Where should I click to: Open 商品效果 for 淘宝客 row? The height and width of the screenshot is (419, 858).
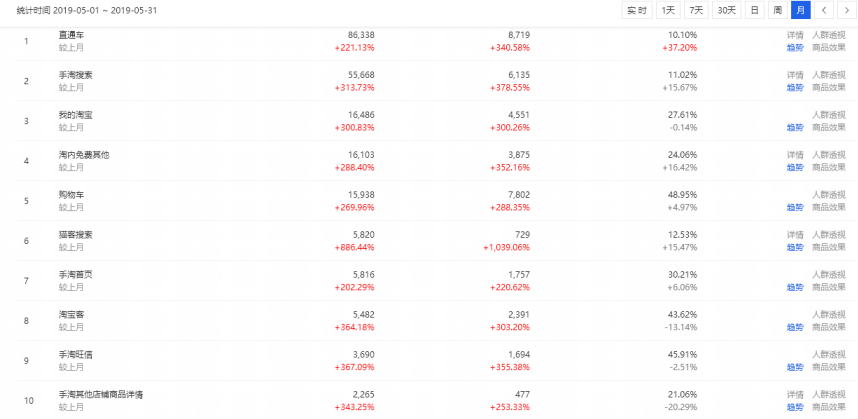coord(829,327)
